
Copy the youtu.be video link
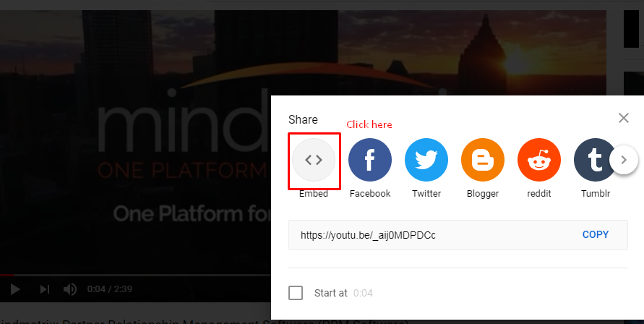coord(596,234)
